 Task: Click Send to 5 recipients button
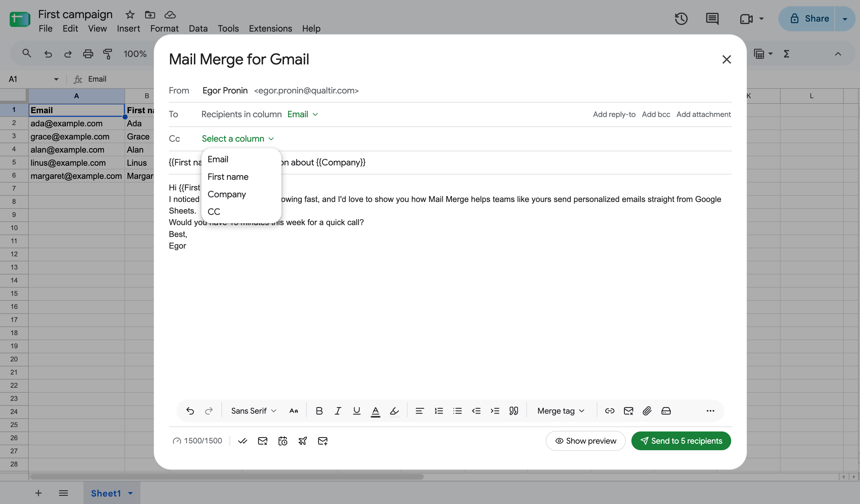tap(681, 441)
